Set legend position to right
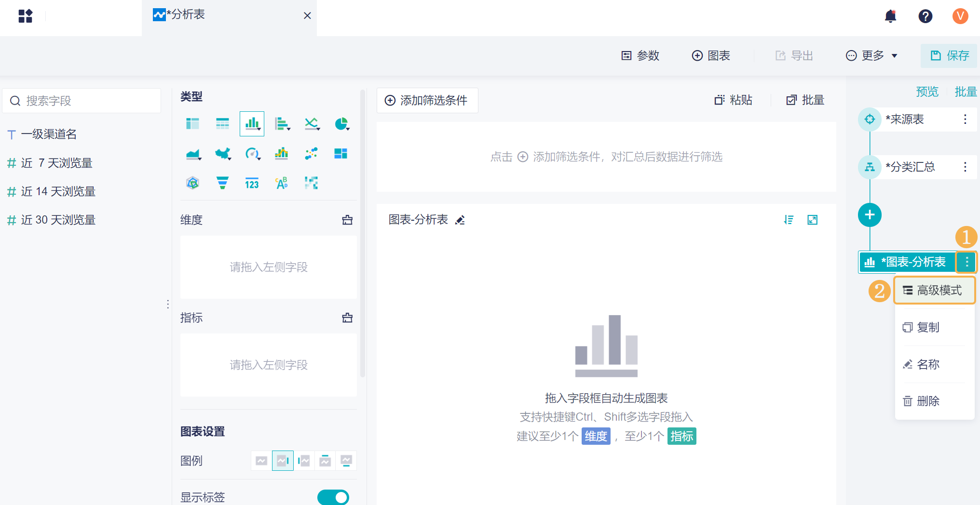This screenshot has width=980, height=505. point(283,461)
